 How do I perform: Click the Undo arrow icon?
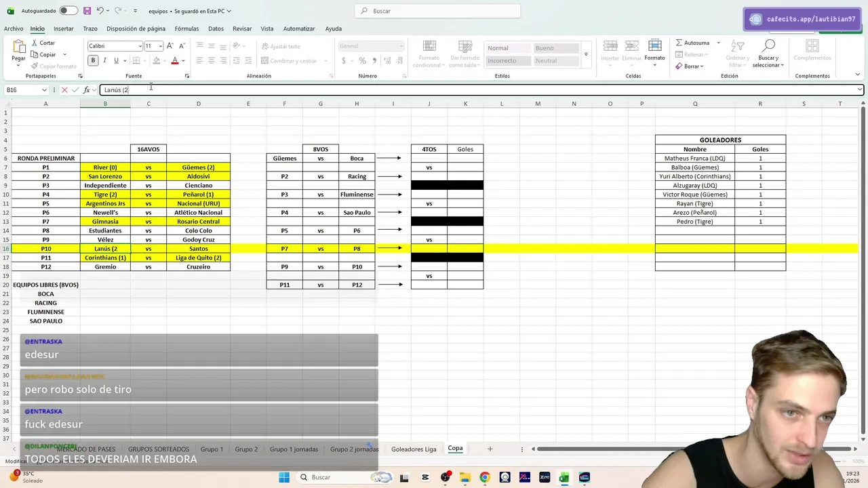[100, 11]
